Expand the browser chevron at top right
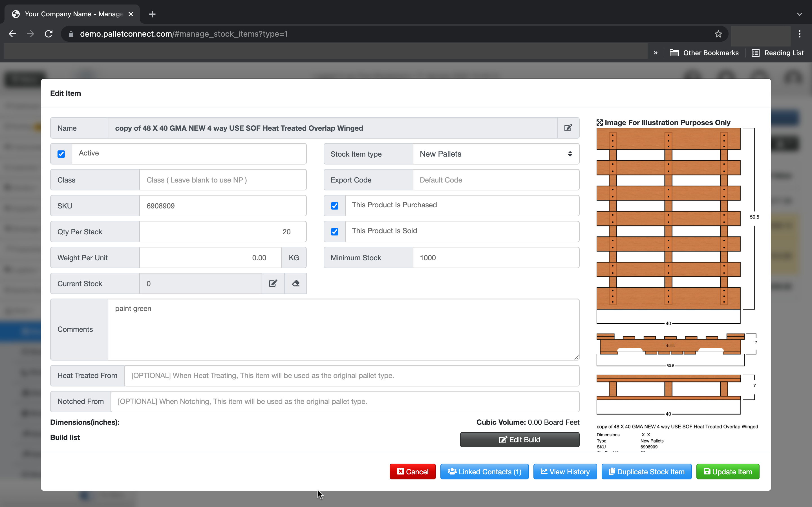Screen dimensions: 812x507 800,14
